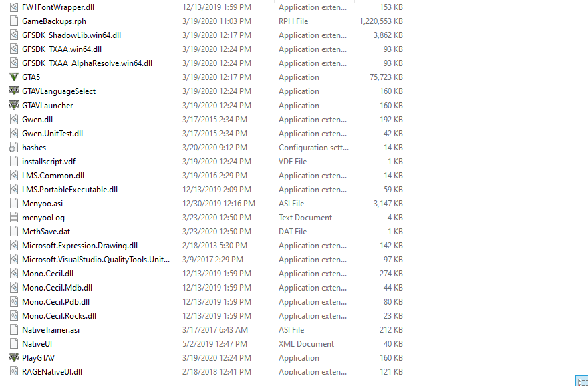
Task: Select the GTA5 application icon
Action: point(14,77)
